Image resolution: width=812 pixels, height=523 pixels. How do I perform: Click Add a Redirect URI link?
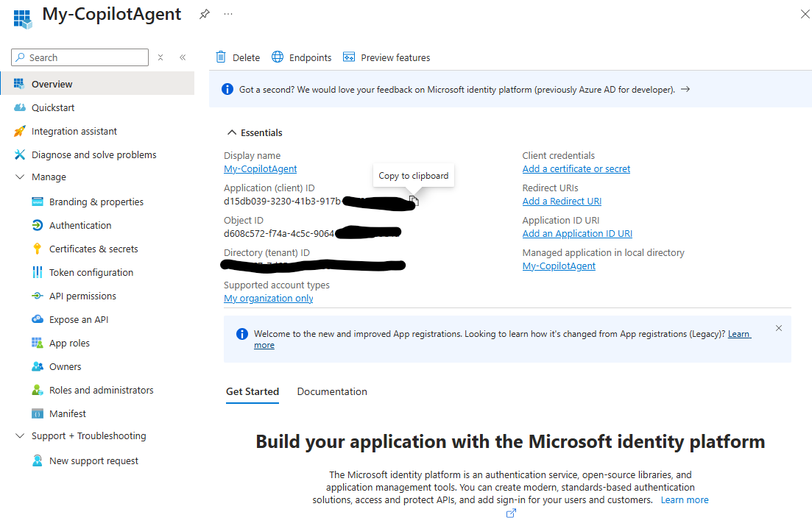pos(562,202)
